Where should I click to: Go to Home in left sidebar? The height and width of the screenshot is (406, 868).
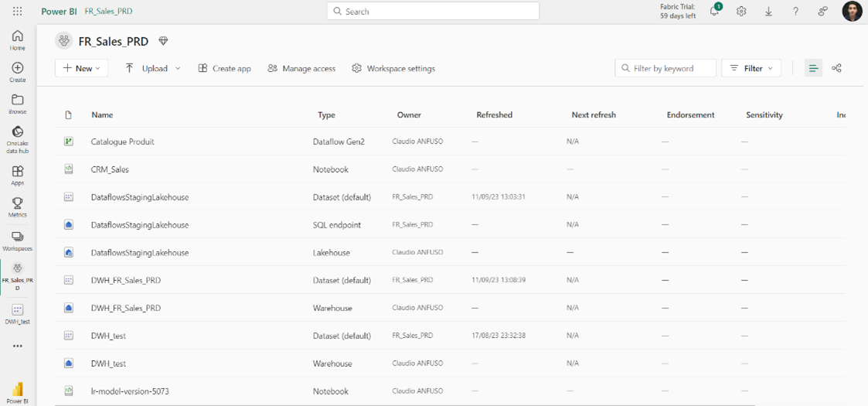pyautogui.click(x=17, y=40)
